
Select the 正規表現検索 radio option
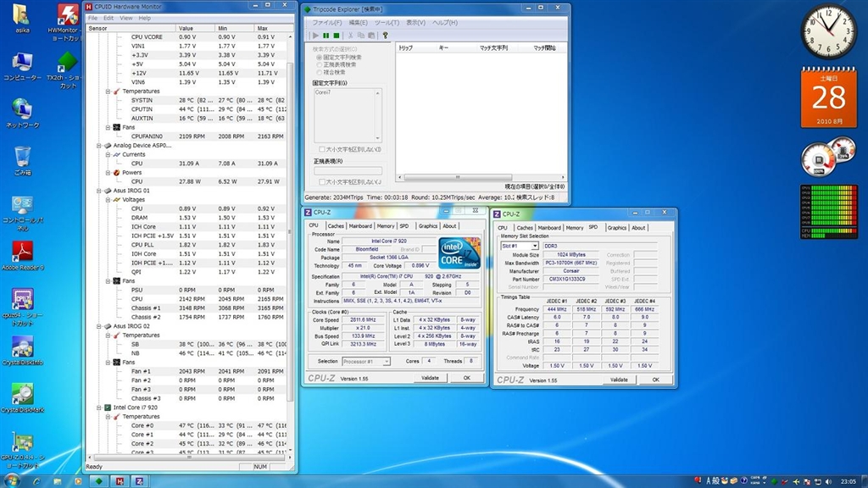320,64
